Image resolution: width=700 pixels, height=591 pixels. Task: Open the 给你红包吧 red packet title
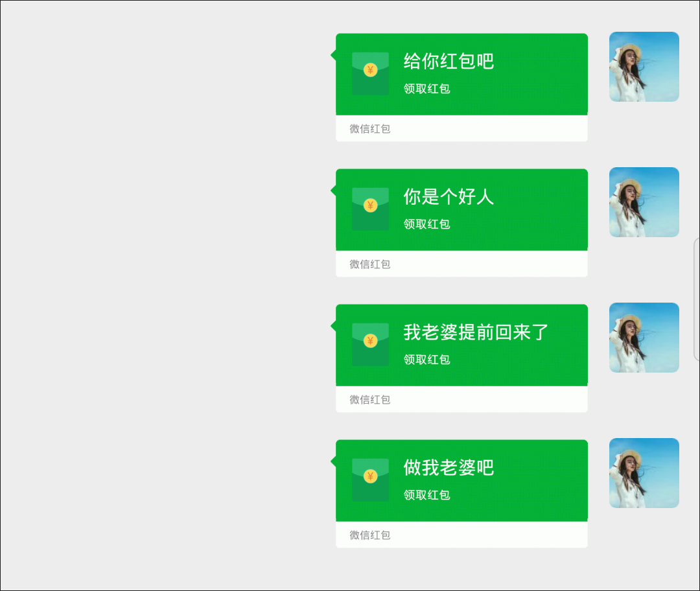(449, 61)
